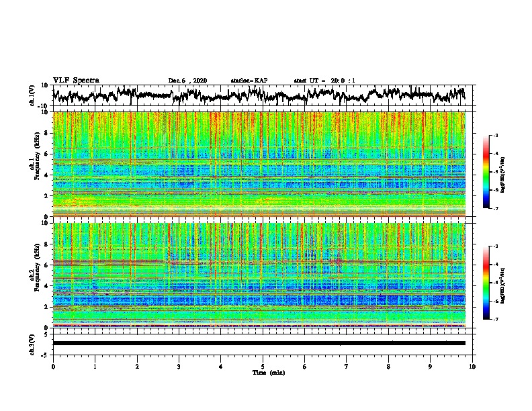Click the ch.1 spectrogram panel
Viewport: 532px width, 411px height.
[259, 164]
